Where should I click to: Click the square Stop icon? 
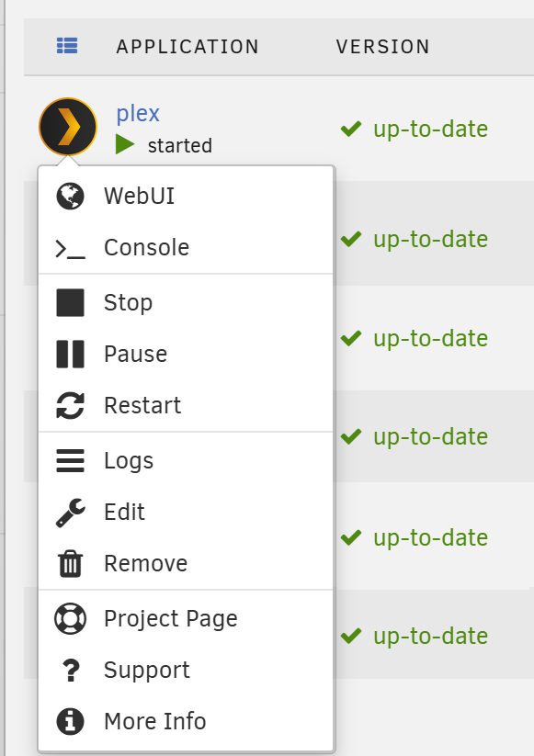[x=71, y=303]
